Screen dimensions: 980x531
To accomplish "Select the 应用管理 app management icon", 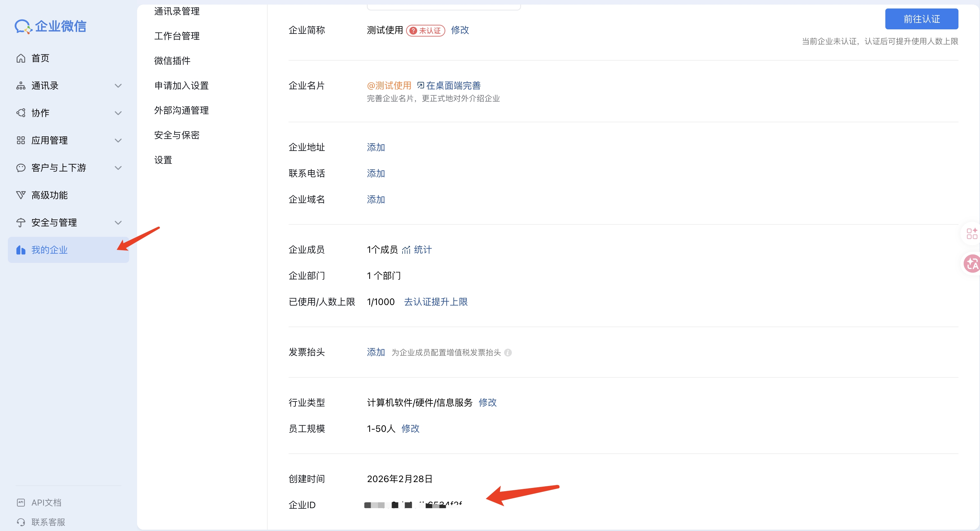I will pyautogui.click(x=21, y=140).
